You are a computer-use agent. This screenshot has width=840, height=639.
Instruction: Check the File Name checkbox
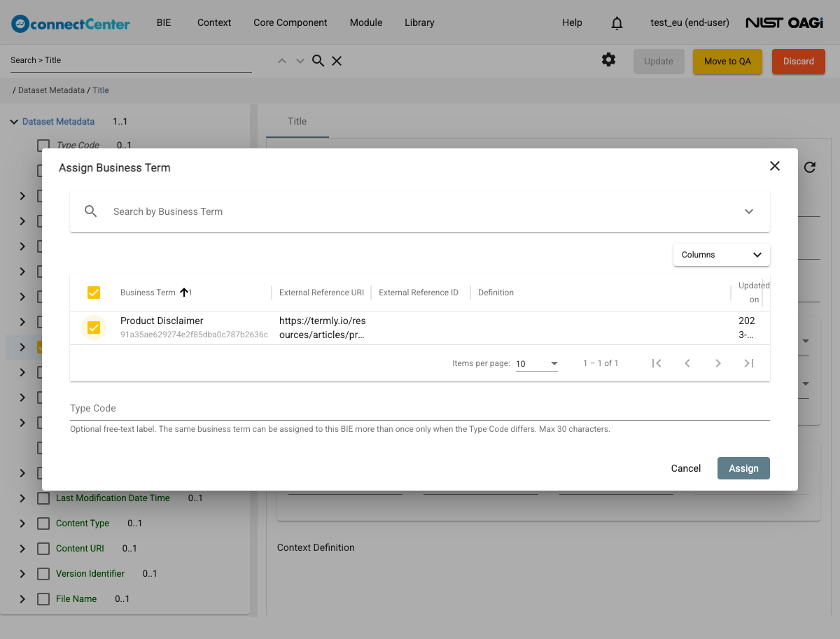pos(43,599)
